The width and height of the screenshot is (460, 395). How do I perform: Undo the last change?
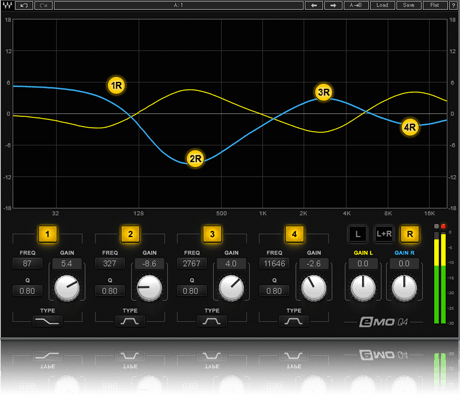pos(24,5)
